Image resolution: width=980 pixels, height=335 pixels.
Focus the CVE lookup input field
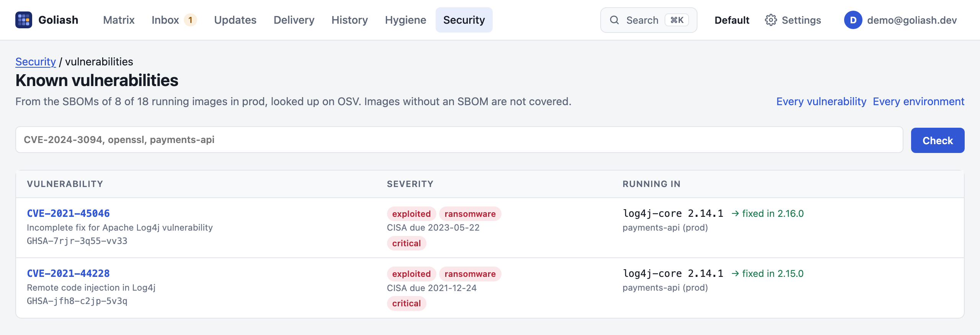click(x=459, y=140)
